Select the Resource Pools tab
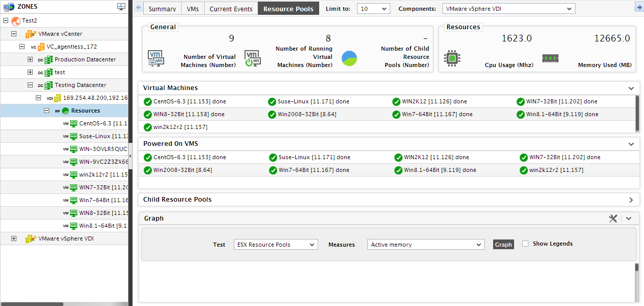644x306 pixels. click(x=288, y=9)
